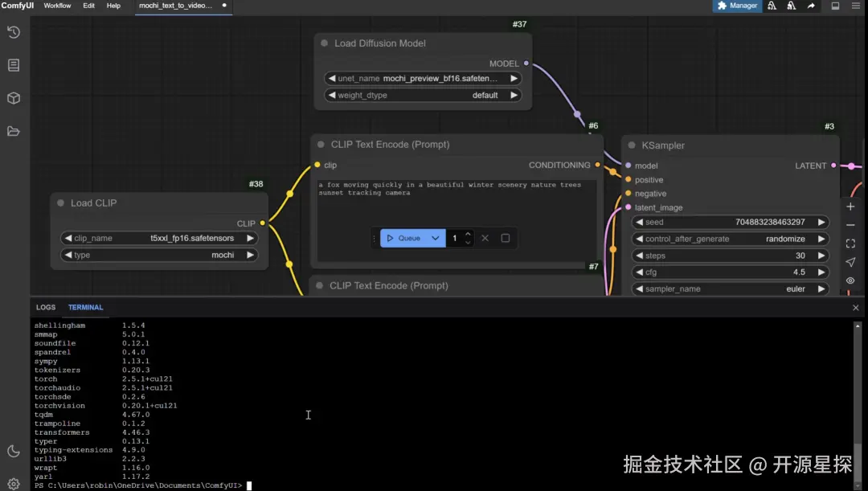Click the fox prompt text area
This screenshot has width=868, height=491.
pos(457,220)
